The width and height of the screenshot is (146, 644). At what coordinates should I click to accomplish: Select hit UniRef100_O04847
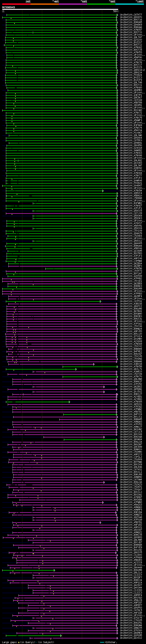tap(131, 186)
